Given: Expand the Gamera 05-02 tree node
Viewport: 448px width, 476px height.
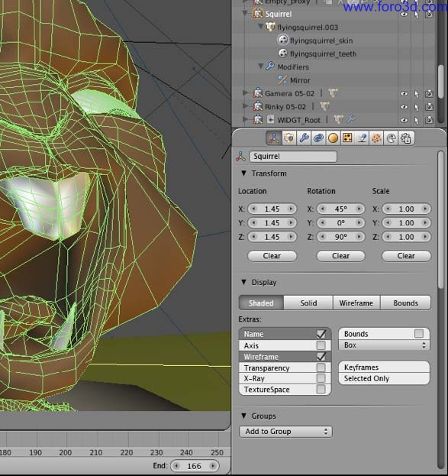Looking at the screenshot, I should pyautogui.click(x=246, y=92).
